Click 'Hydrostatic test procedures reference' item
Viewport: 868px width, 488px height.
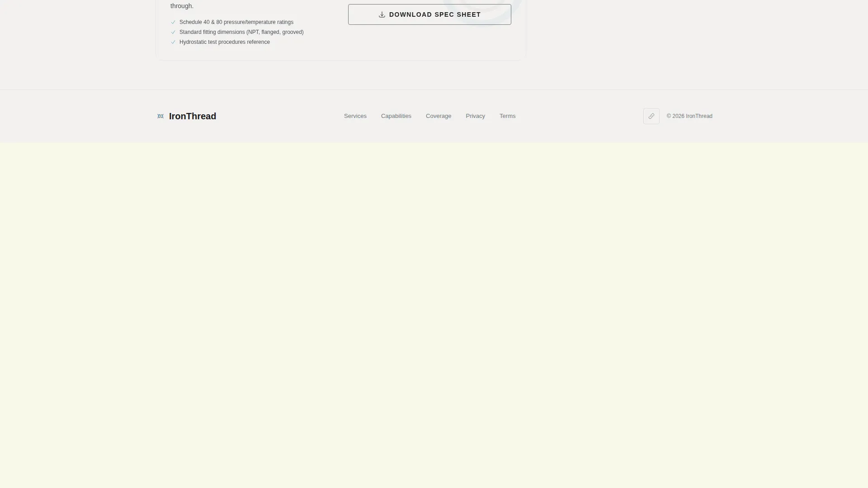click(x=225, y=42)
